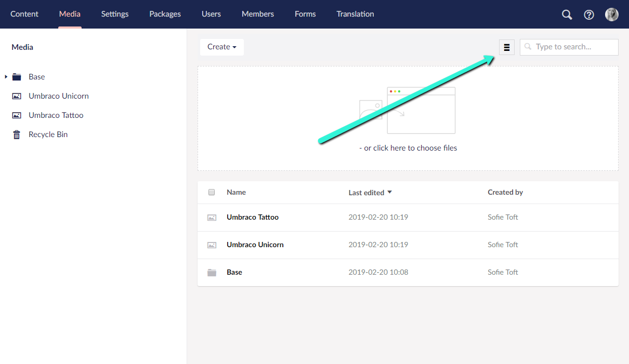
Task: Open Umbraco Tattoo from the media list
Action: click(253, 217)
